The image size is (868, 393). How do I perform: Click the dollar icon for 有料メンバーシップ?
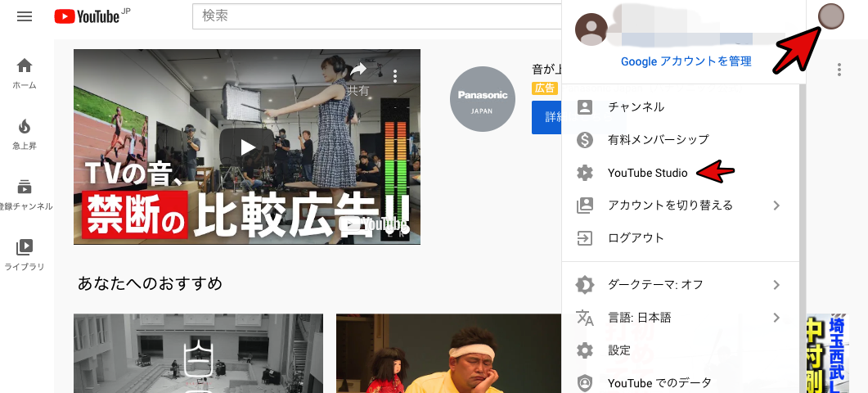tap(585, 140)
